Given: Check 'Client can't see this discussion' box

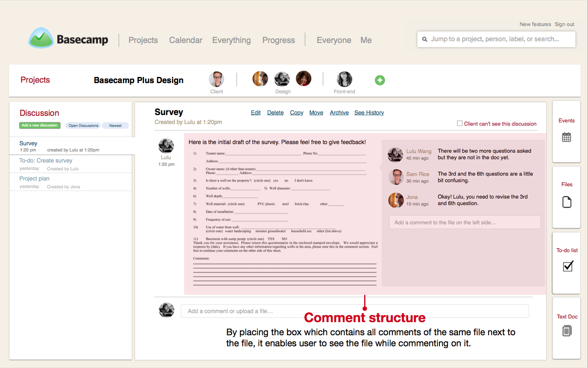Looking at the screenshot, I should coord(460,123).
